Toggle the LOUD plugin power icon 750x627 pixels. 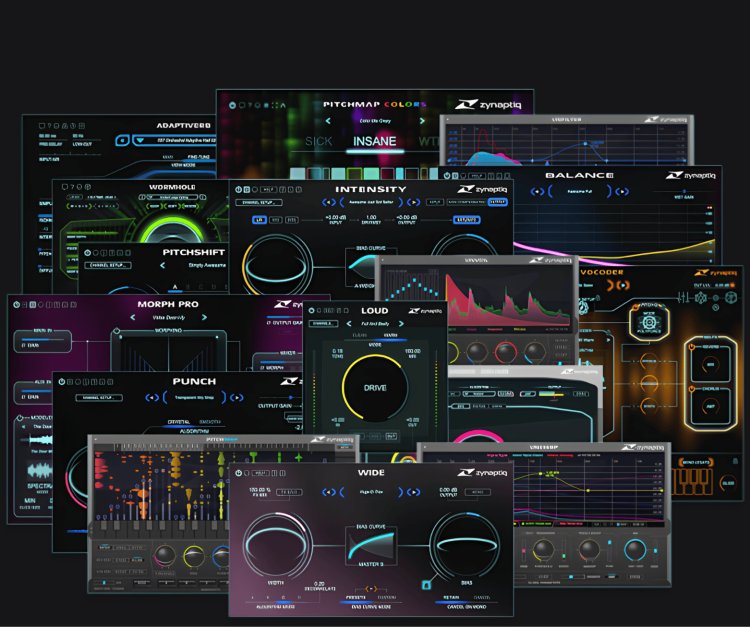[x=311, y=311]
